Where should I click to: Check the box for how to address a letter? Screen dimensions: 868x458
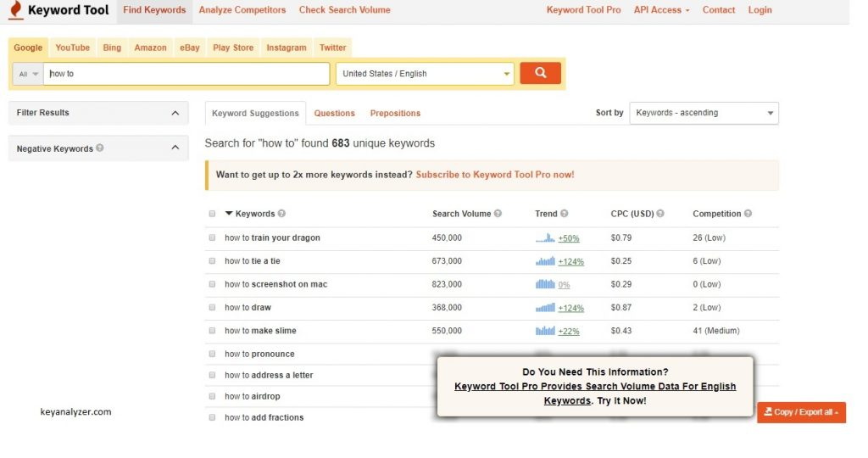[x=212, y=375]
